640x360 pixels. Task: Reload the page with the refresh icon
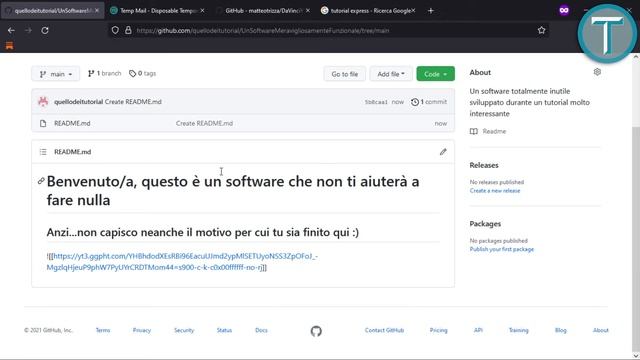click(45, 30)
